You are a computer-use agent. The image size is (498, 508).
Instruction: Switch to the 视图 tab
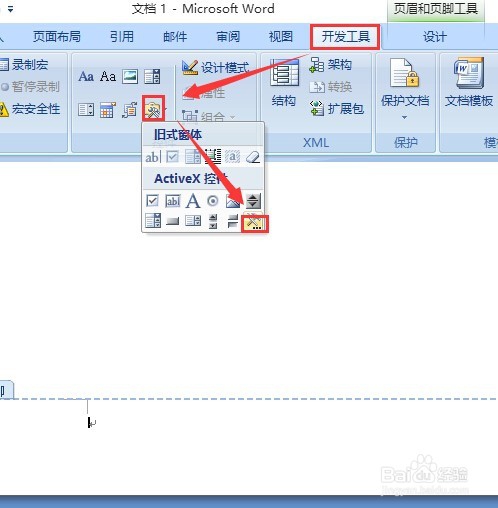[281, 36]
